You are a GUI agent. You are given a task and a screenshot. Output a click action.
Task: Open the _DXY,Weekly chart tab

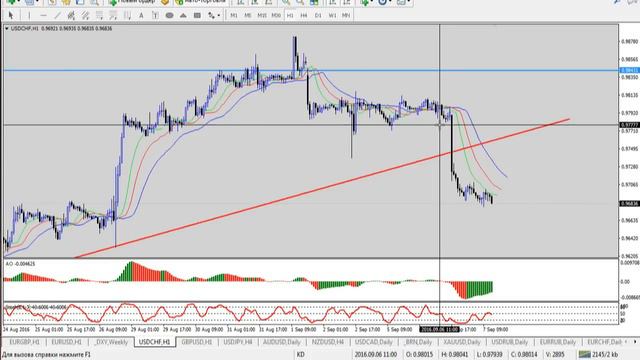point(111,342)
